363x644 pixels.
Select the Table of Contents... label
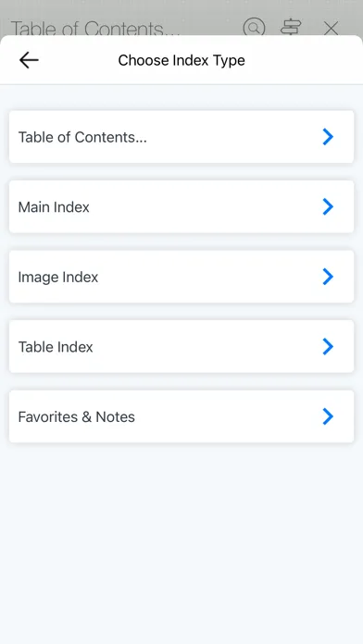click(82, 137)
